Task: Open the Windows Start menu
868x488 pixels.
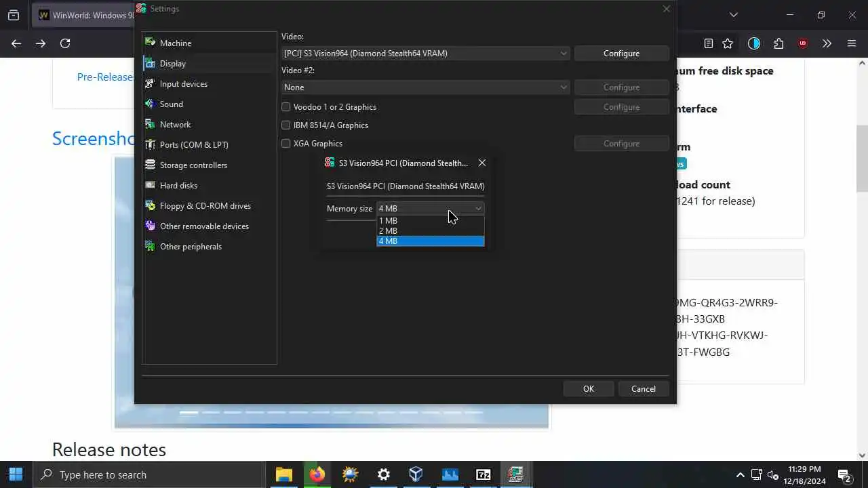Action: (x=16, y=474)
